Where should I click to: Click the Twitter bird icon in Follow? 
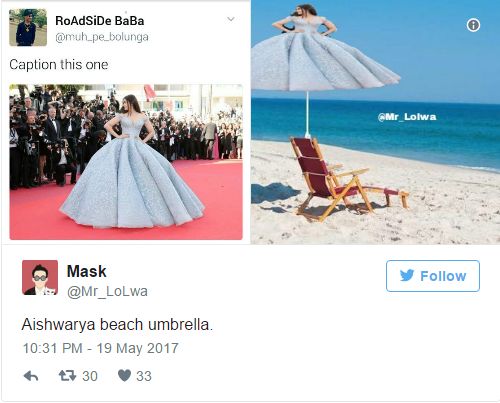pyautogui.click(x=407, y=276)
